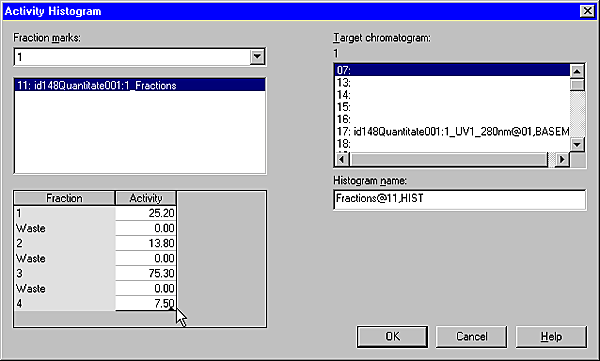Select the fraction 1 row label
The width and height of the screenshot is (600, 361).
65,213
